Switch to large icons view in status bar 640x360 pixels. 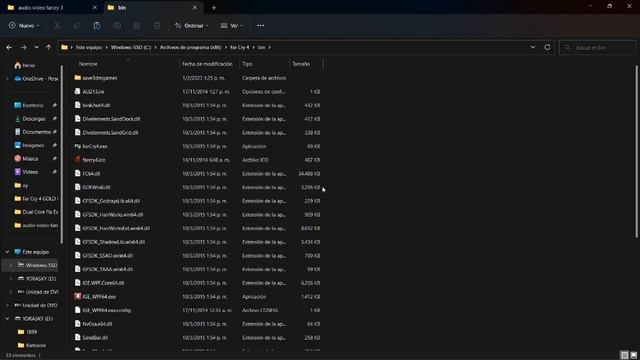[633, 356]
